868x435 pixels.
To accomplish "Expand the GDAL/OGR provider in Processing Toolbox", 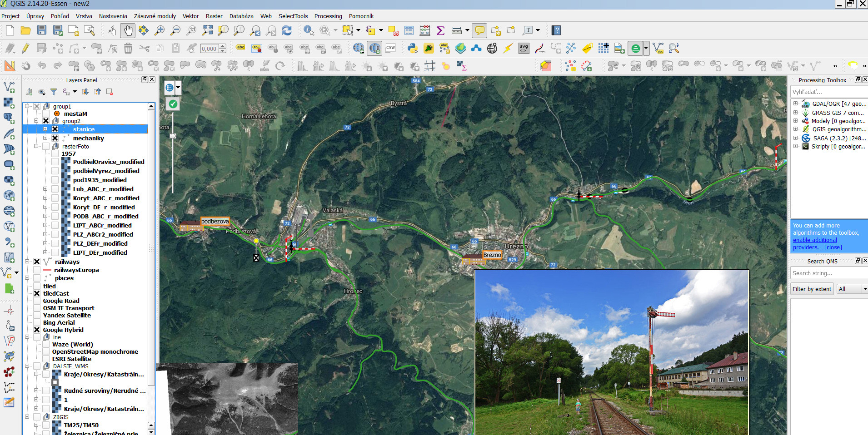I will pos(795,104).
